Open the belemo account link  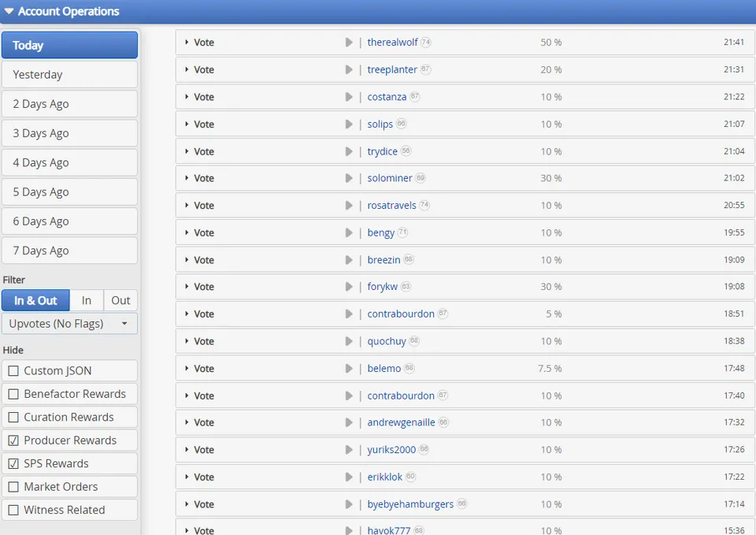(x=384, y=369)
